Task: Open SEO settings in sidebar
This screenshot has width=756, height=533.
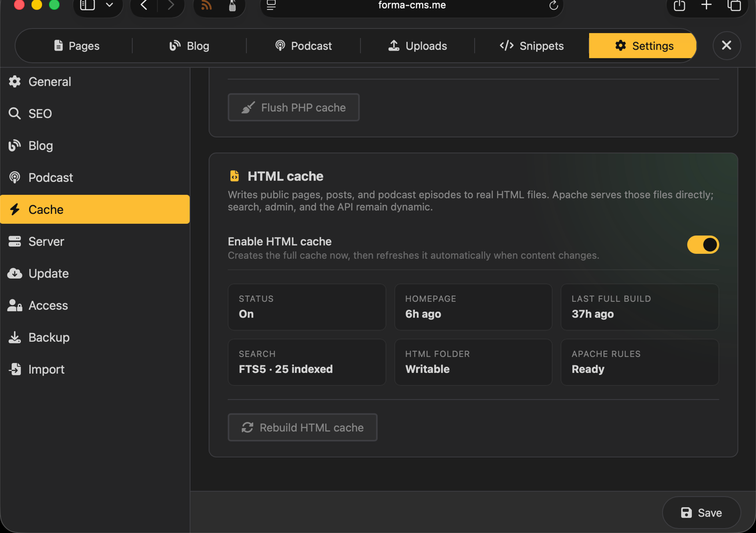Action: [95, 114]
